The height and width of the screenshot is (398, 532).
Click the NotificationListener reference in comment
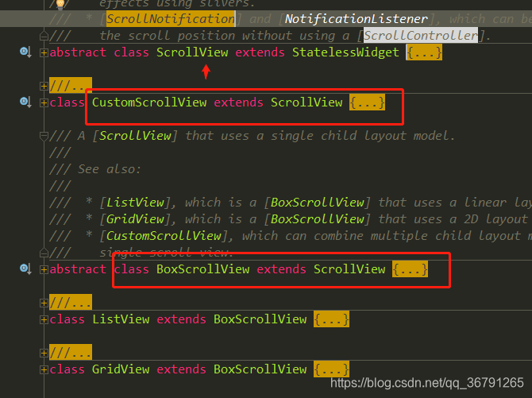coord(356,19)
